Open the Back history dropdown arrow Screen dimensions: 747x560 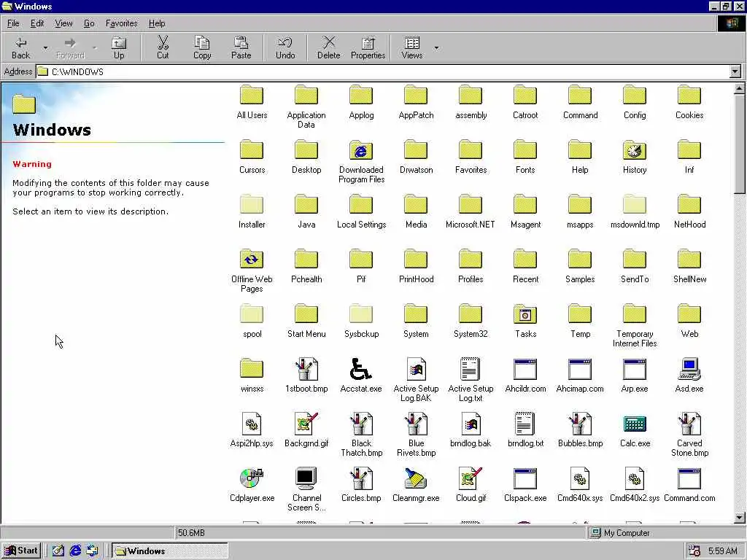point(45,48)
